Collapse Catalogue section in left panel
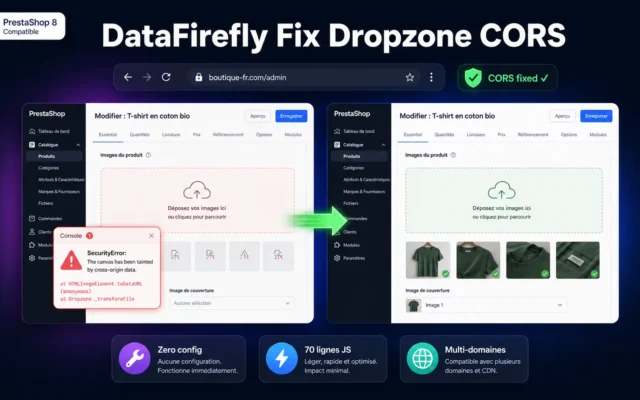Screen dimensions: 640x400 (x=78, y=145)
